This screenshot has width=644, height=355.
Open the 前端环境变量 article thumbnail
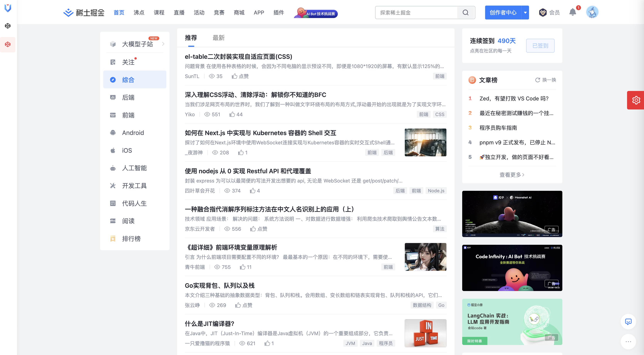point(425,257)
